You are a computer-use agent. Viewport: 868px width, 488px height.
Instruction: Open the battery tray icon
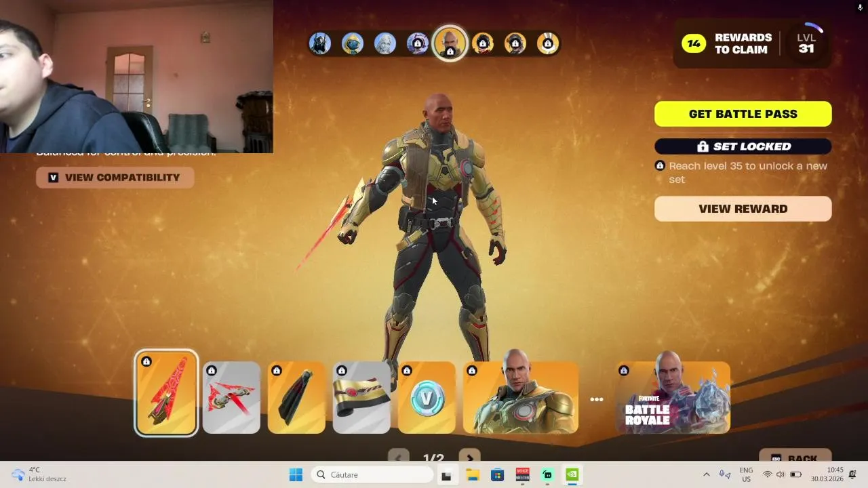pos(796,475)
